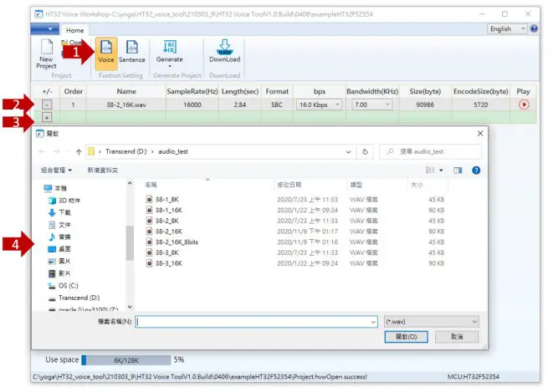The image size is (553, 392).
Task: Select 3D Objects folder in navigation tree
Action: pyautogui.click(x=64, y=201)
